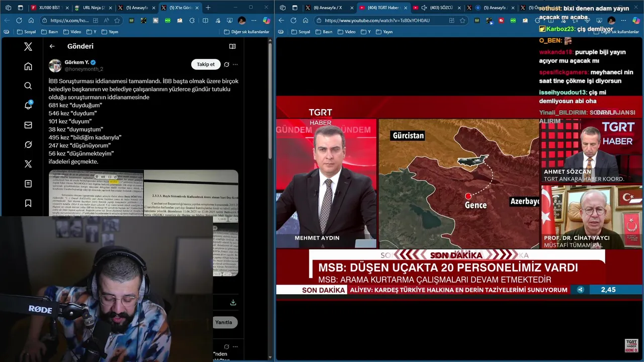644x362 pixels.
Task: Click the TGRT Haber video player
Action: click(459, 198)
